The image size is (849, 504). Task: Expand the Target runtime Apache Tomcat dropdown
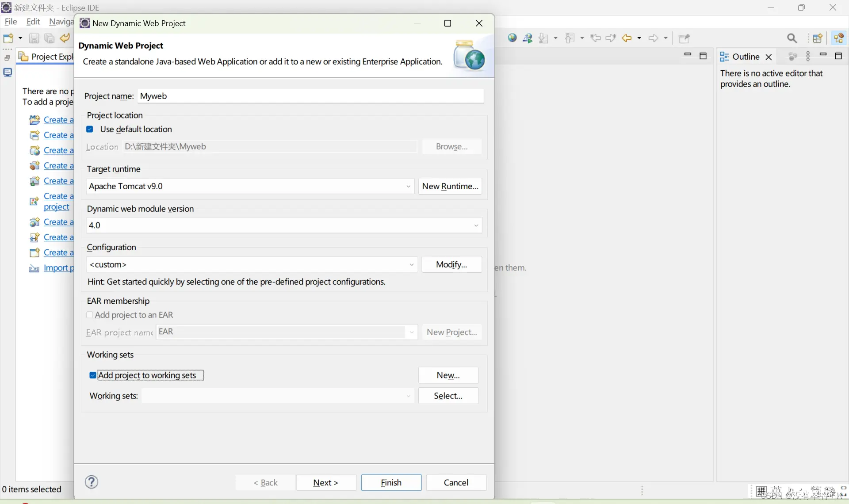point(409,185)
